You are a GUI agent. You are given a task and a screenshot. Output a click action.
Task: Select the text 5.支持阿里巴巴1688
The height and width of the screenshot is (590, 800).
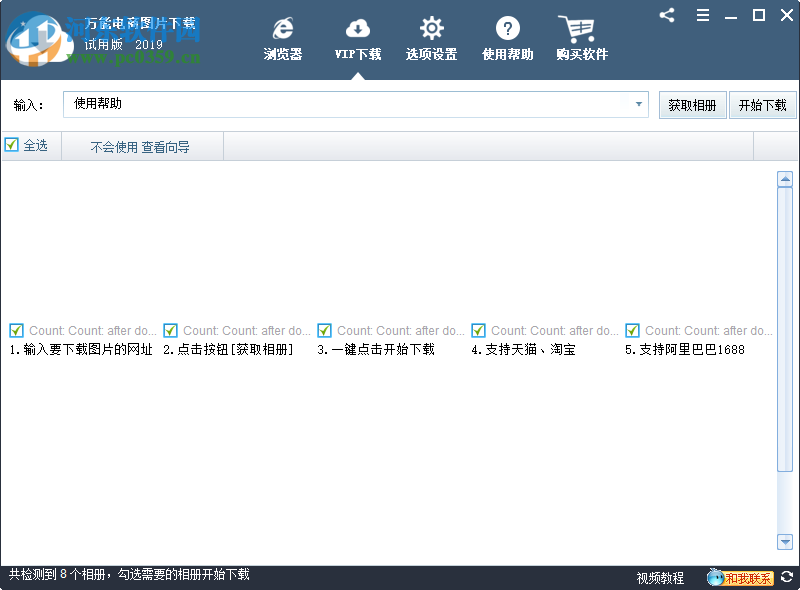pyautogui.click(x=685, y=350)
